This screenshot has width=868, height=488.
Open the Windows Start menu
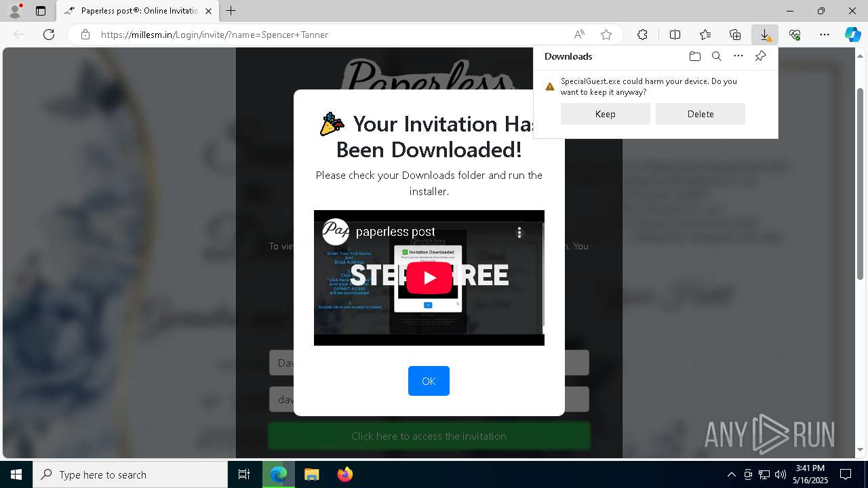point(16,474)
